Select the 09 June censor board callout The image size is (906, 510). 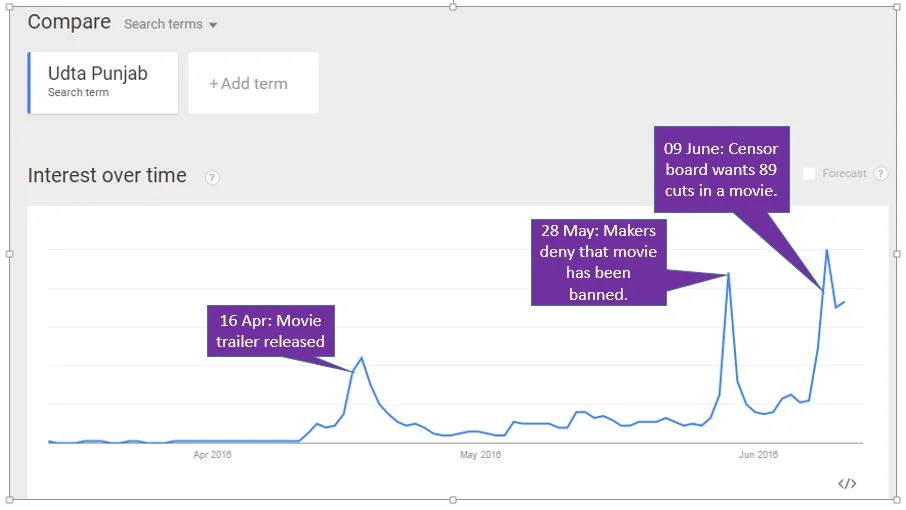click(x=721, y=169)
